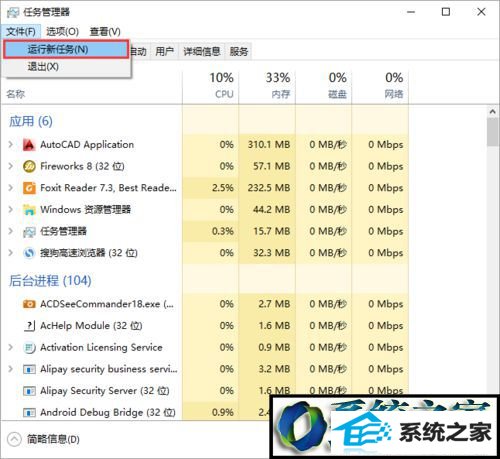Expand the 任务管理器 process row
Screen dimensions: 500x459
(11, 231)
